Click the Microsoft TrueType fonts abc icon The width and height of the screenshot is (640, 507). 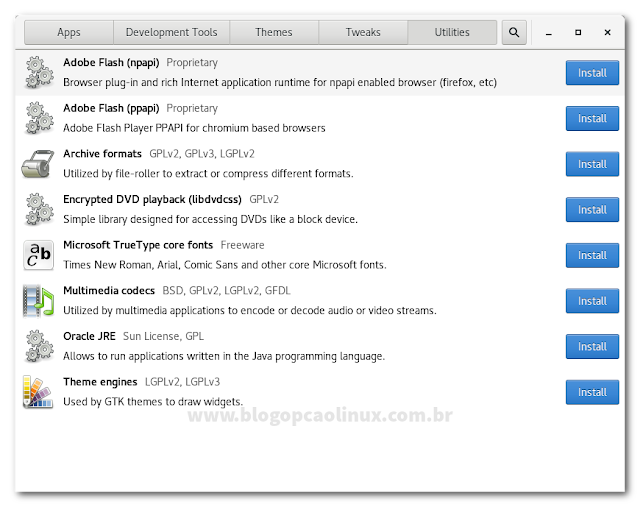[x=38, y=255]
